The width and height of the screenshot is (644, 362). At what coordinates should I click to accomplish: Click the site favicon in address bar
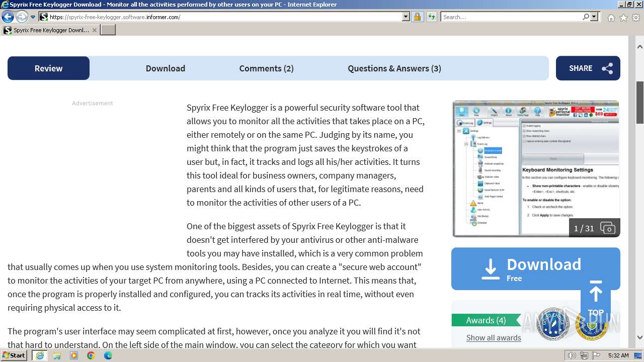[x=44, y=17]
